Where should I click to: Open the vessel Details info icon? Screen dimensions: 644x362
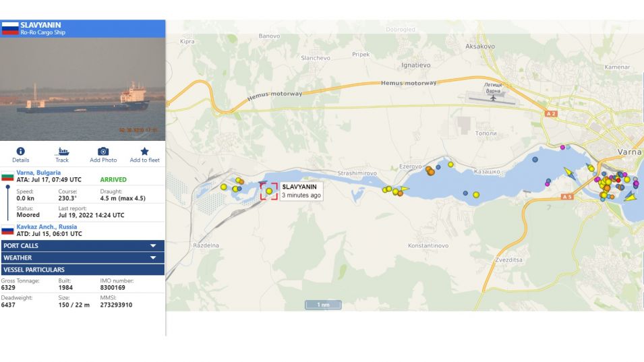point(20,152)
